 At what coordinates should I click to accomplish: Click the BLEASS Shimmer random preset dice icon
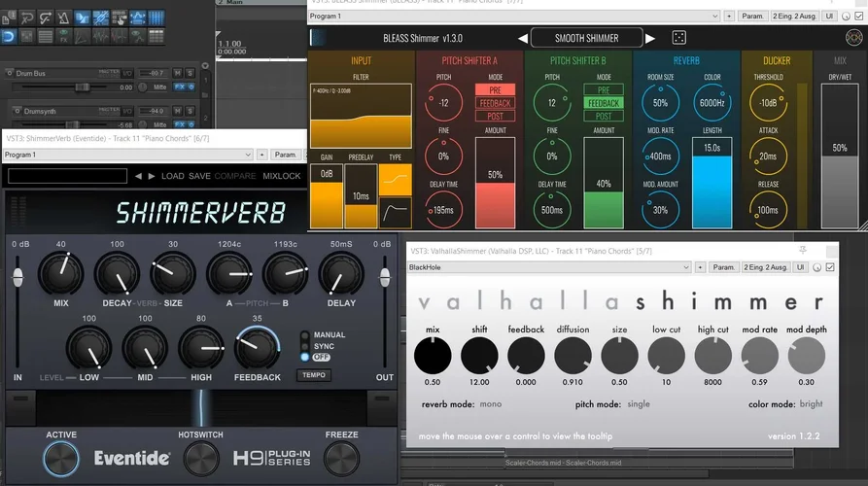[679, 38]
